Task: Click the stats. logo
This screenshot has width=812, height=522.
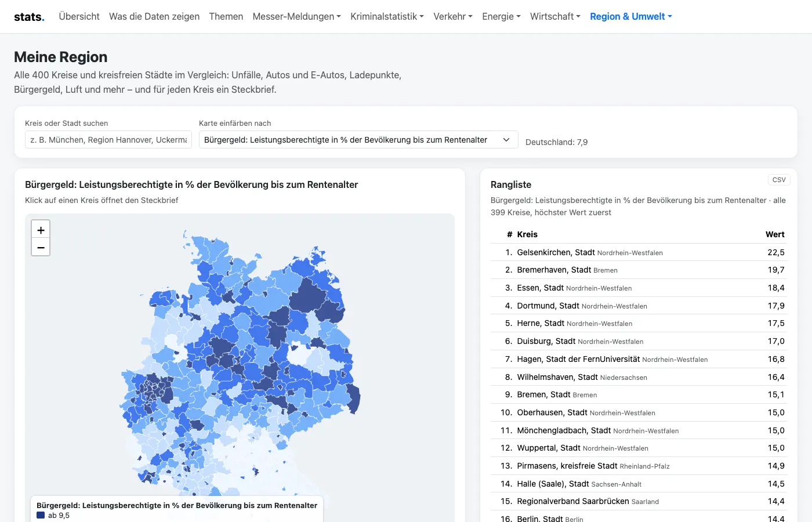Action: pos(29,17)
